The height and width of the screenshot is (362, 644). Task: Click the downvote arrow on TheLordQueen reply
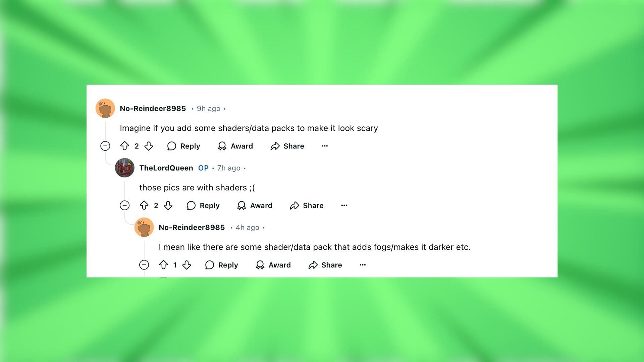tap(168, 205)
